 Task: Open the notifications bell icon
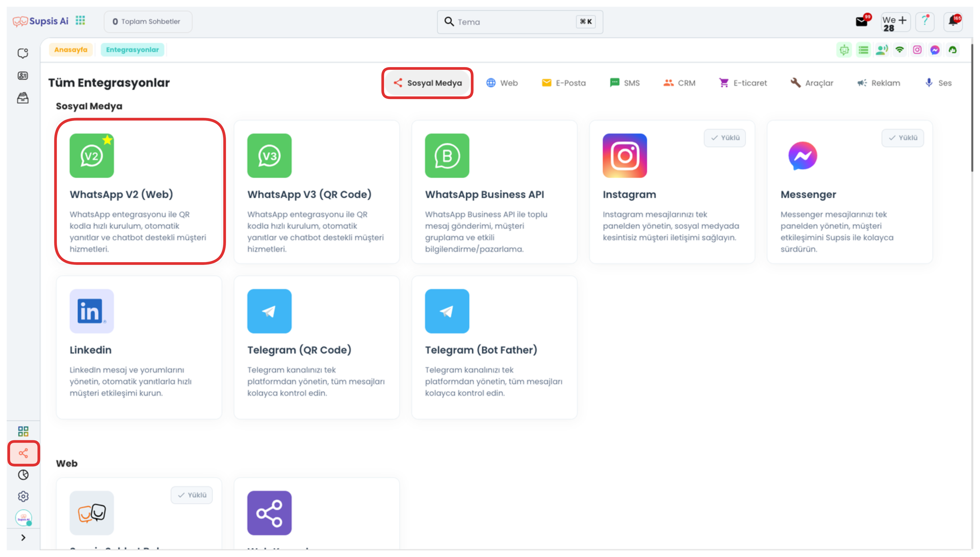pyautogui.click(x=953, y=21)
